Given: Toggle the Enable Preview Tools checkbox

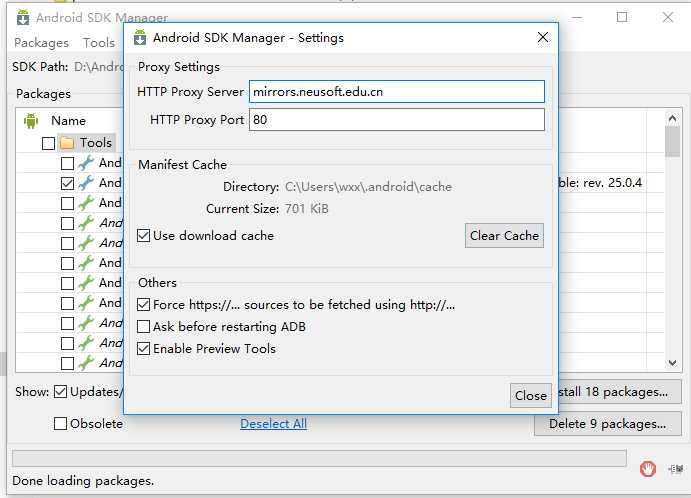Looking at the screenshot, I should (143, 349).
